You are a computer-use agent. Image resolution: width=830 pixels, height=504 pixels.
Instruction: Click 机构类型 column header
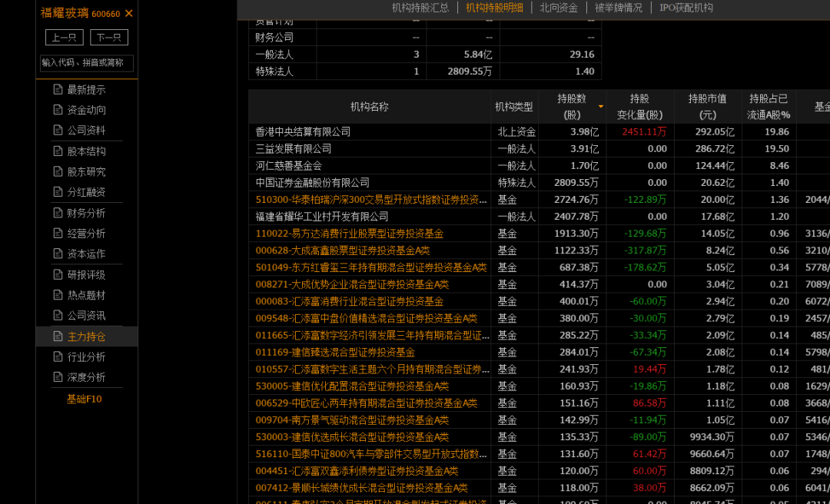pos(514,107)
